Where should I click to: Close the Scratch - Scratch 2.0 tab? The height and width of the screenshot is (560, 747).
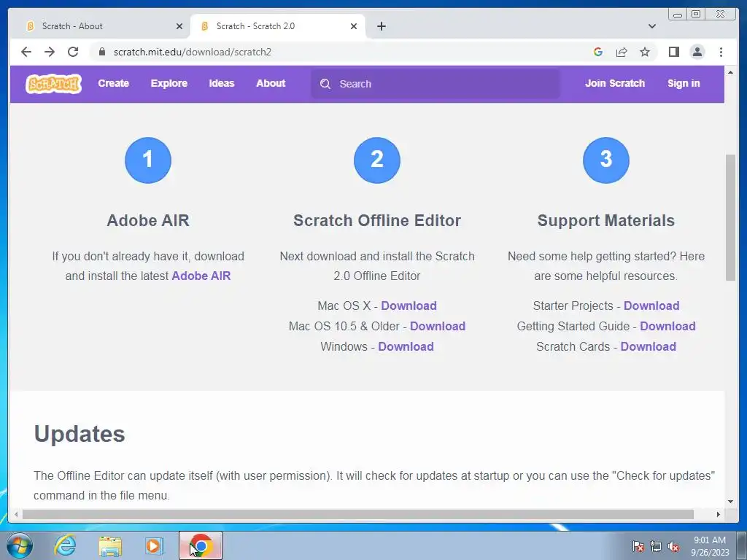(354, 26)
